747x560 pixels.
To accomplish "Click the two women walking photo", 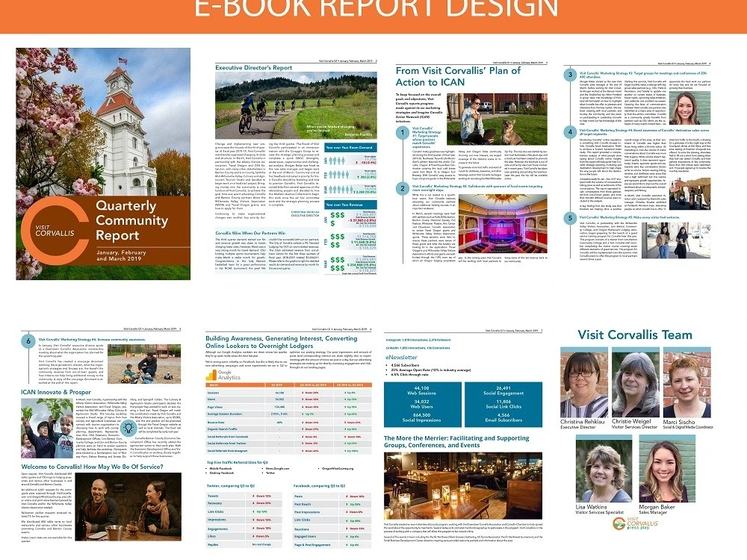I will pyautogui.click(x=676, y=240).
